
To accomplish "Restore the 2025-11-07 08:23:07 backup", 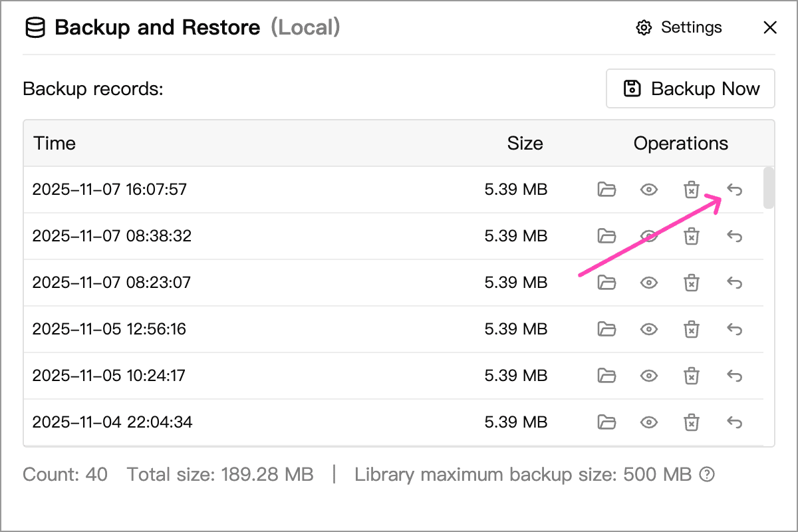I will 734,283.
